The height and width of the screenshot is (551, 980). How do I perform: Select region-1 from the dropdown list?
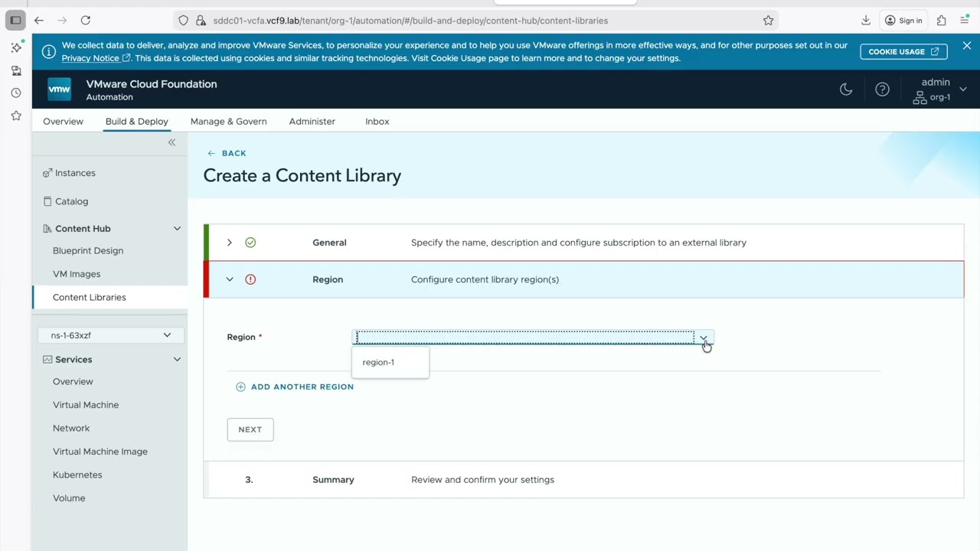(x=378, y=362)
